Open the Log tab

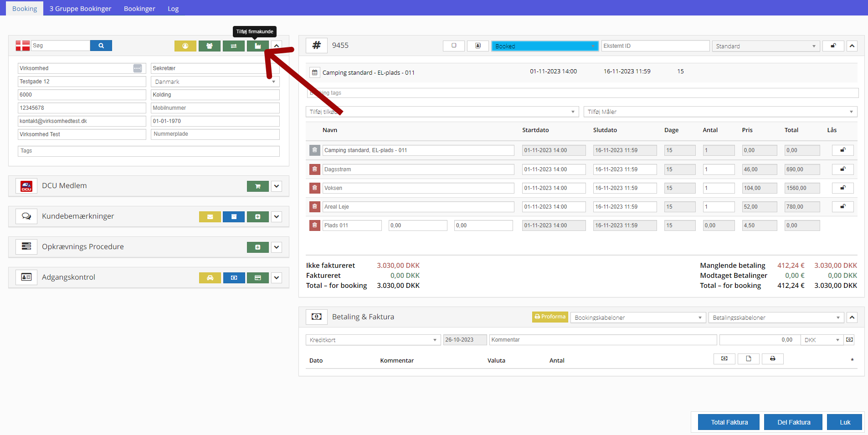click(173, 9)
